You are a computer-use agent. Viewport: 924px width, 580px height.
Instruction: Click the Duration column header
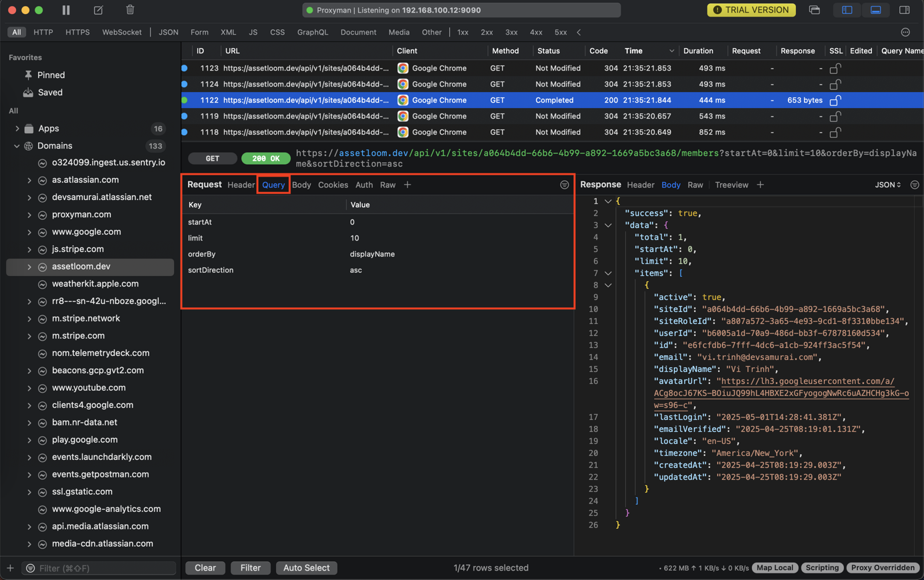click(x=698, y=51)
